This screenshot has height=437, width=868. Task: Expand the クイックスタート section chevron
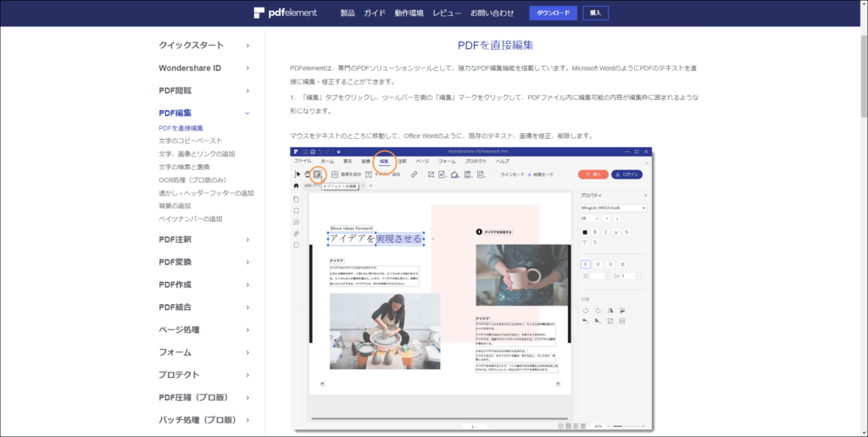[x=248, y=46]
